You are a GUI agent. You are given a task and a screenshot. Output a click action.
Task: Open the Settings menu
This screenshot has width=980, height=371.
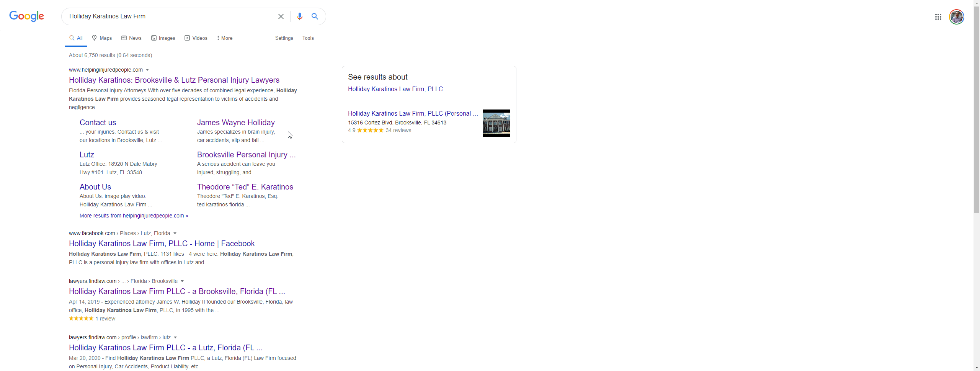pos(284,38)
